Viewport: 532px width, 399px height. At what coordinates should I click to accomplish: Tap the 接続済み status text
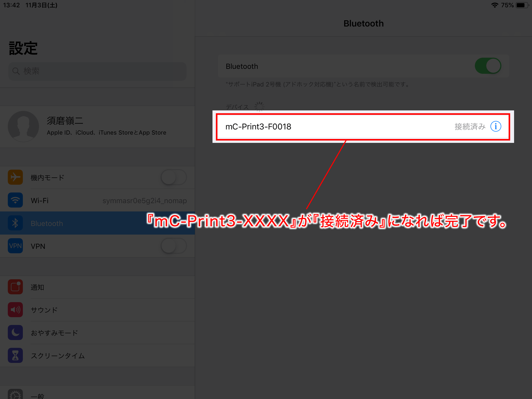[x=470, y=127]
